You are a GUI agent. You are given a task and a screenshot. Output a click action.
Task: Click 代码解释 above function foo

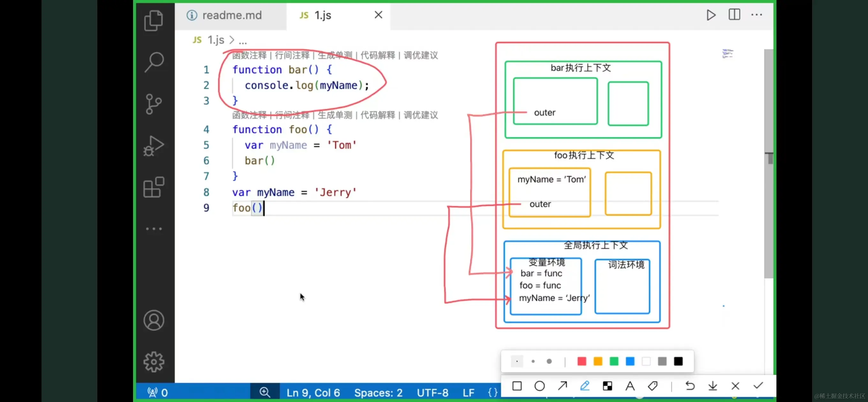click(378, 115)
